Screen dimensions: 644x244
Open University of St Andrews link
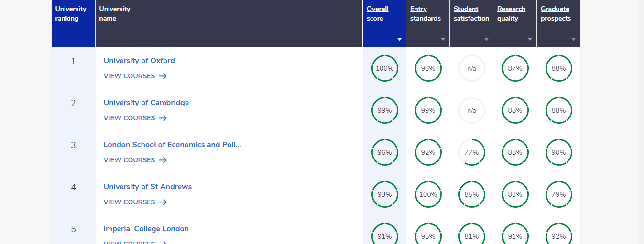(148, 187)
